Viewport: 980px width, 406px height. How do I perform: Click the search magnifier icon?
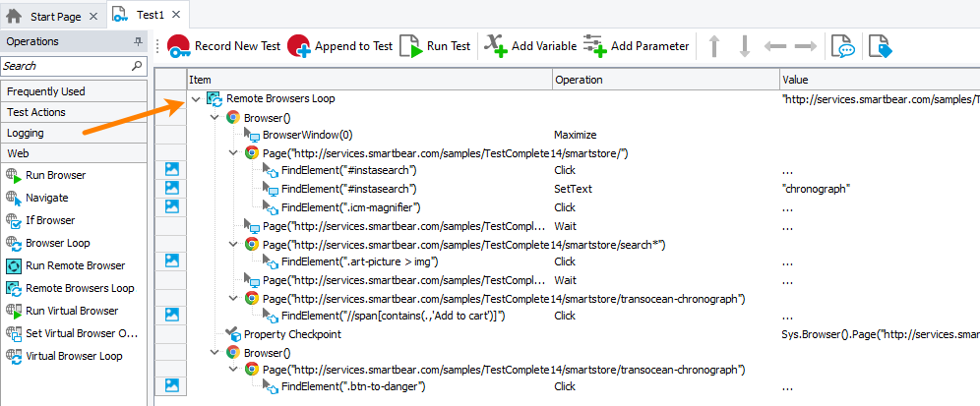137,66
